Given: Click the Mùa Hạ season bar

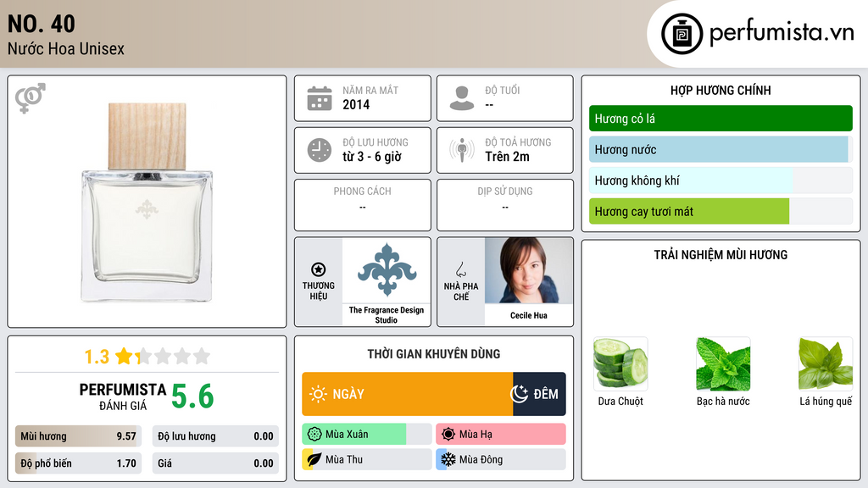Looking at the screenshot, I should [x=501, y=435].
